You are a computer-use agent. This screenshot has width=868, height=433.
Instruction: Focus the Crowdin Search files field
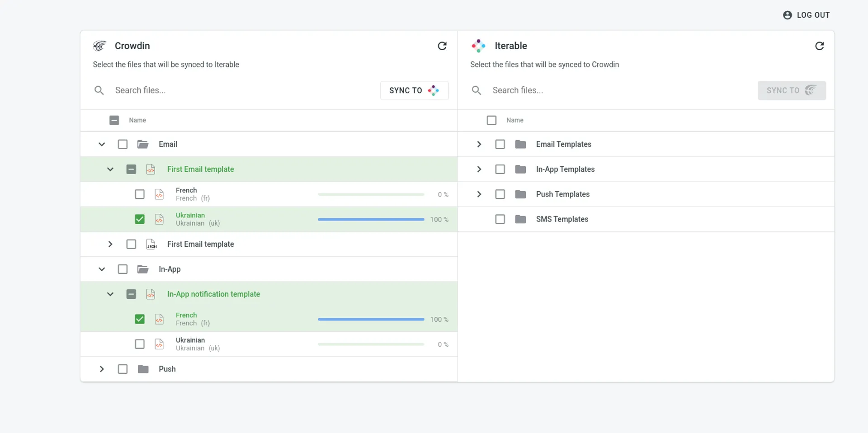[244, 90]
